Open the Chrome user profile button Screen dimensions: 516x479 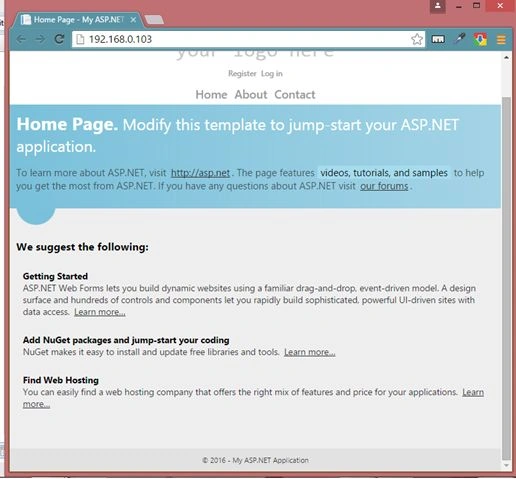click(x=438, y=6)
